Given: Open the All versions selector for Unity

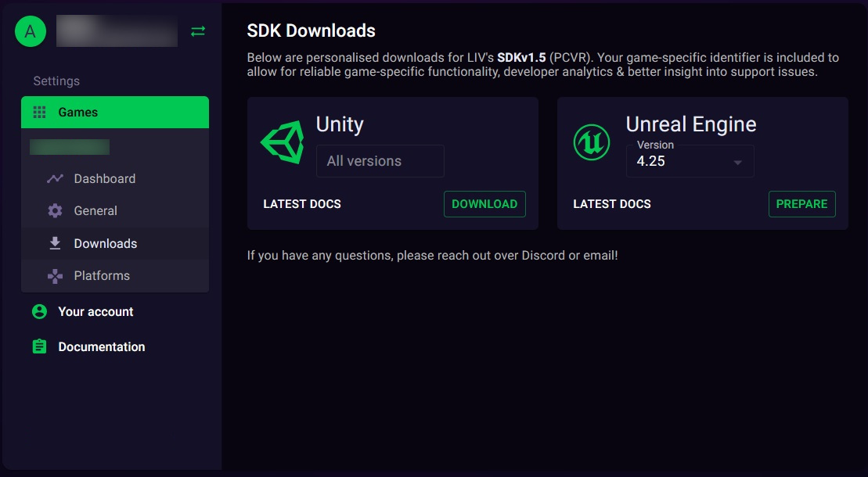Looking at the screenshot, I should click(x=380, y=161).
